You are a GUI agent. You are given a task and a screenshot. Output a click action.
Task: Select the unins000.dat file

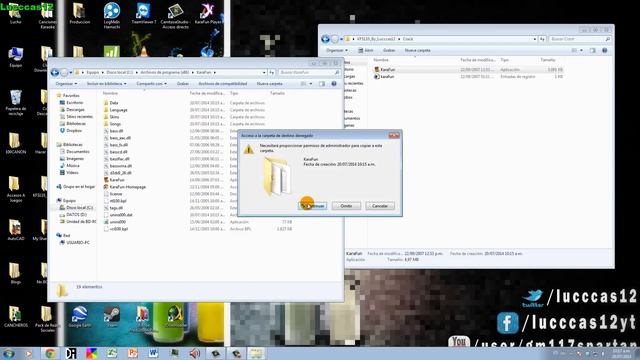tap(118, 215)
